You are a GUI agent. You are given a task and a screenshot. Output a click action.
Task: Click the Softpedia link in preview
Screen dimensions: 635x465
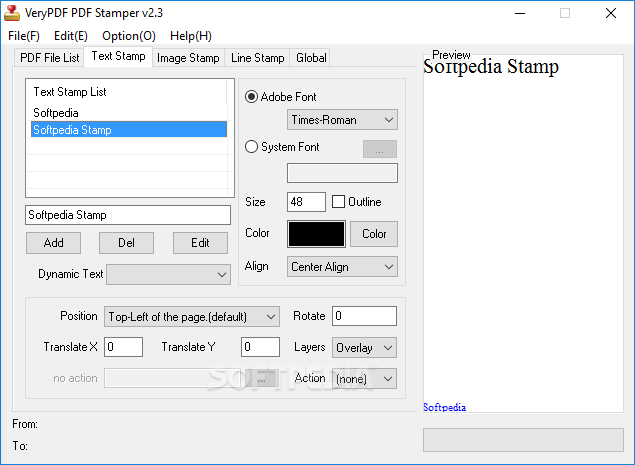444,407
